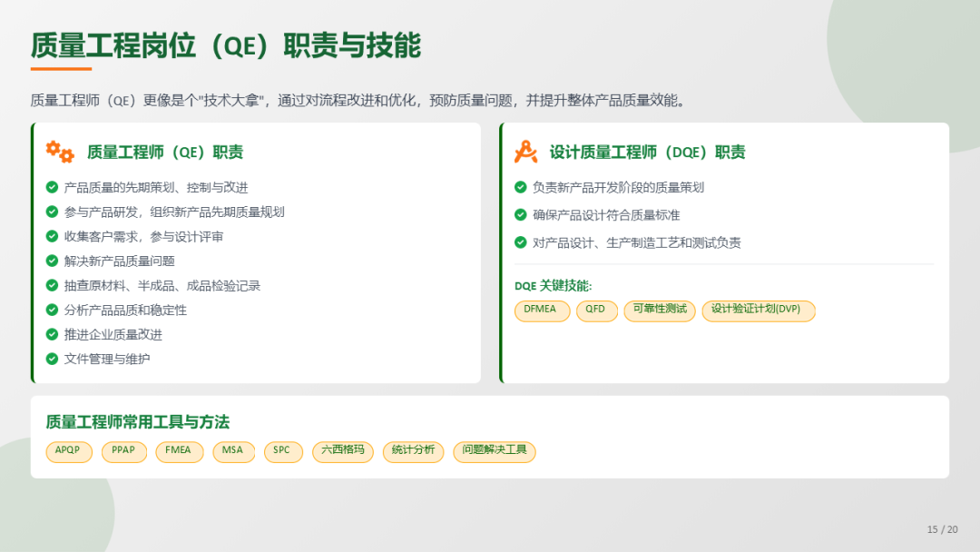The height and width of the screenshot is (552, 980).
Task: Click the 15 / 20 page number indicator
Action: [x=941, y=529]
